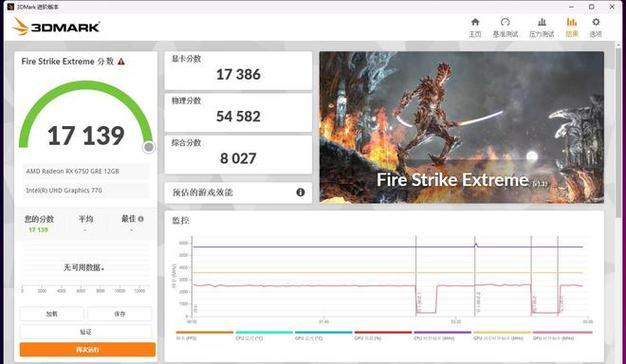Click the Save (保存) button
This screenshot has width=626, height=364.
tap(119, 314)
